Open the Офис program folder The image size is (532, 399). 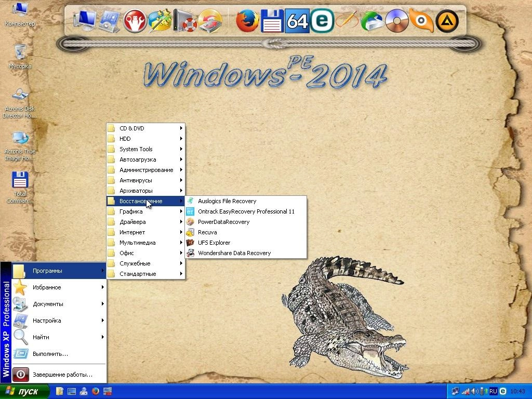146,253
